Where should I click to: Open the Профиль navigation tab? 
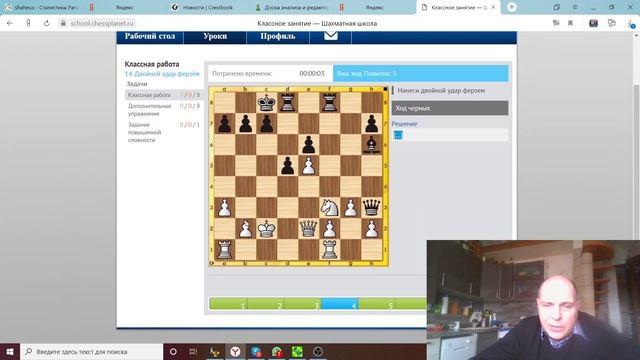tap(278, 36)
